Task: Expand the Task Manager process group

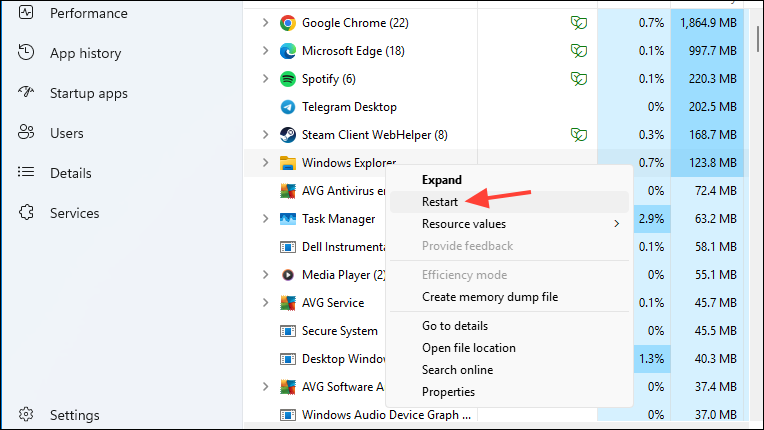Action: click(x=265, y=219)
